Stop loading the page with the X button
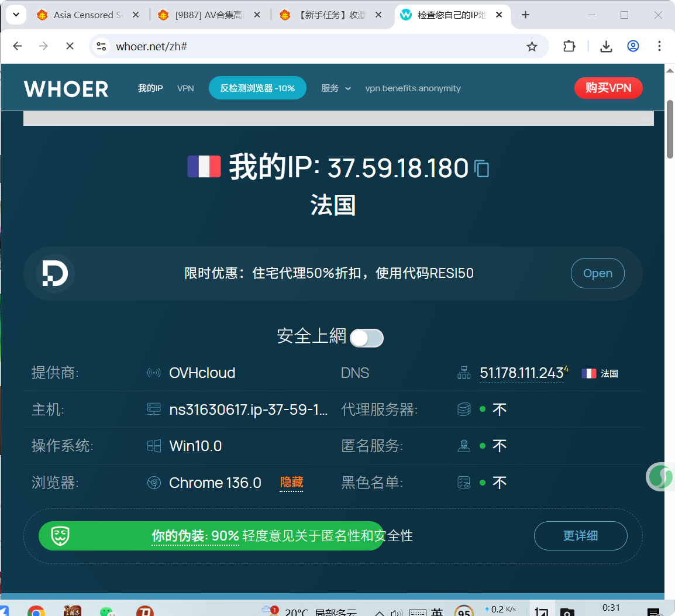675x616 pixels. coord(70,46)
